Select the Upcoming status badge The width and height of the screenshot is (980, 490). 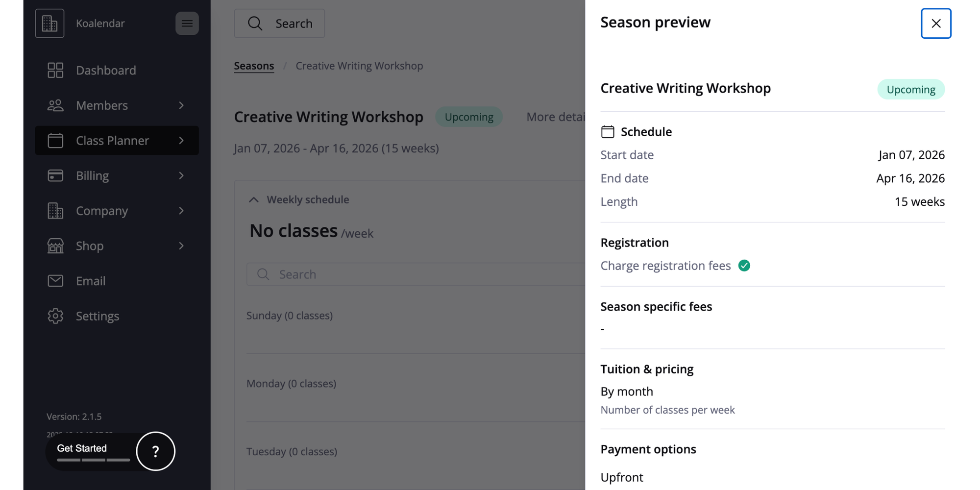pyautogui.click(x=469, y=117)
